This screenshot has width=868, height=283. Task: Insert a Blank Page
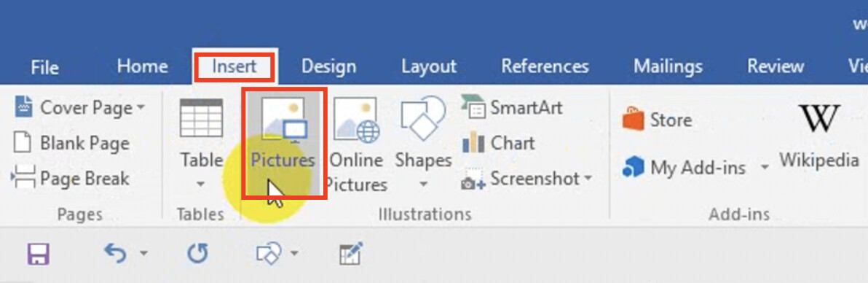(x=71, y=143)
